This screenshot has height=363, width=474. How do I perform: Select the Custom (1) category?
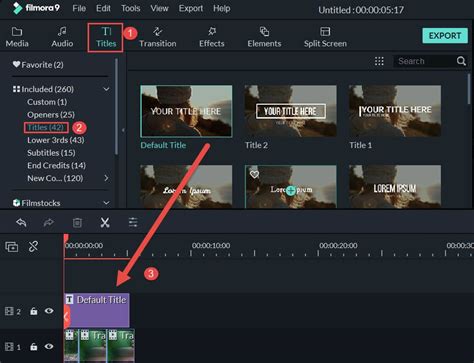click(47, 102)
